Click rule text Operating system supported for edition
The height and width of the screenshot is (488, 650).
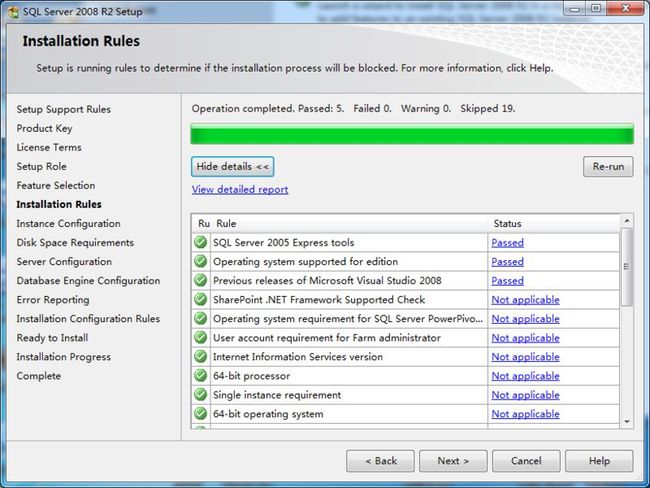(x=306, y=262)
